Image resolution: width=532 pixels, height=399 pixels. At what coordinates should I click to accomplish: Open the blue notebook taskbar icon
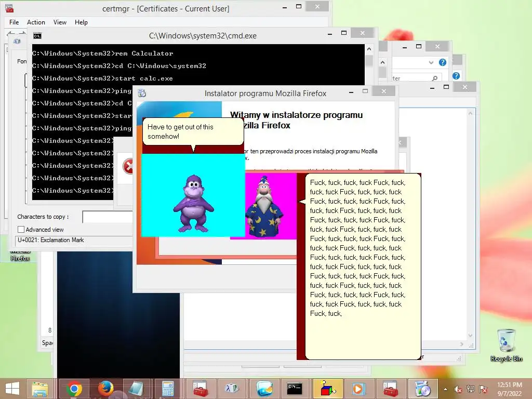(136, 389)
